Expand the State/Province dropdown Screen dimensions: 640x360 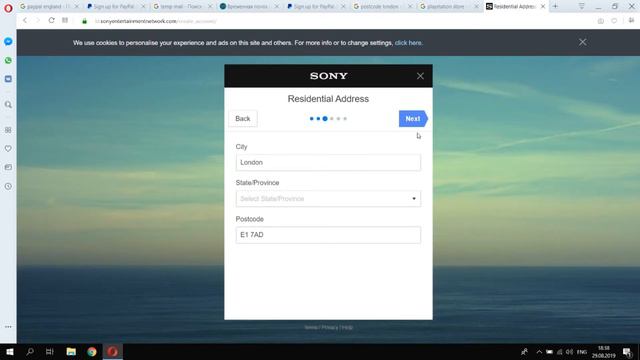click(328, 199)
